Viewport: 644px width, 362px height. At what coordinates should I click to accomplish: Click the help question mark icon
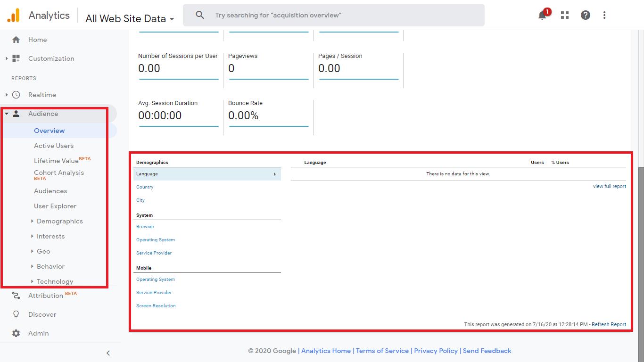pyautogui.click(x=585, y=16)
